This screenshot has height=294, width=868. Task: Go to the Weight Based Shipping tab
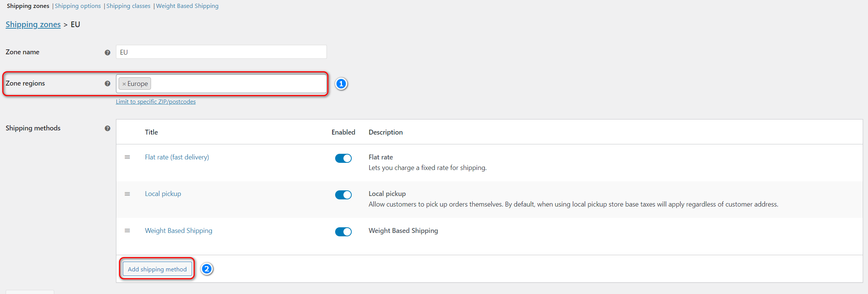pyautogui.click(x=187, y=6)
